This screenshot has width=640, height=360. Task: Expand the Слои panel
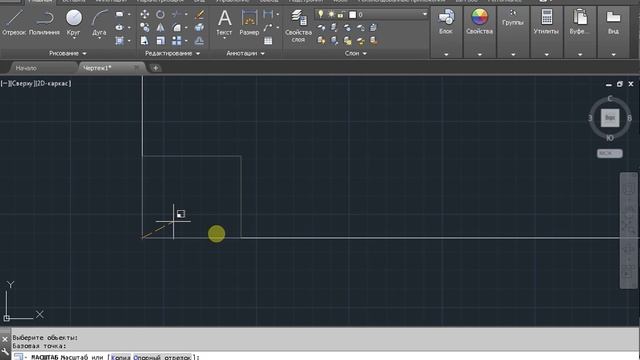(x=356, y=53)
